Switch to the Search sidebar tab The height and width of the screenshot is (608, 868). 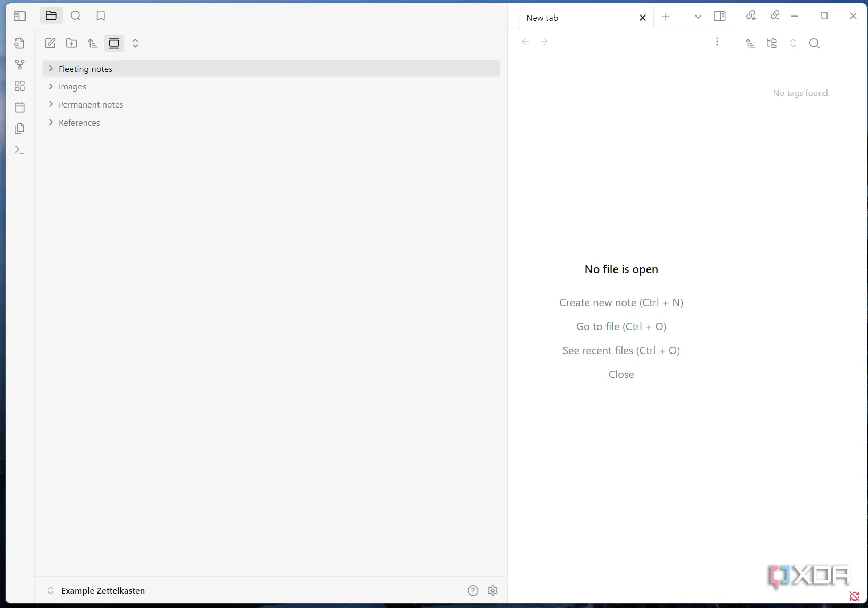click(76, 16)
